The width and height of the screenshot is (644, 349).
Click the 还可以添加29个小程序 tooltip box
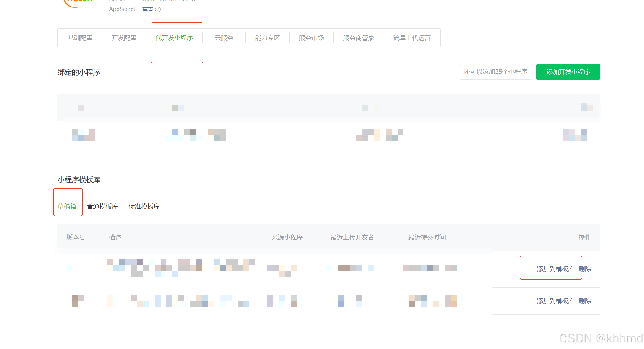[x=495, y=72]
